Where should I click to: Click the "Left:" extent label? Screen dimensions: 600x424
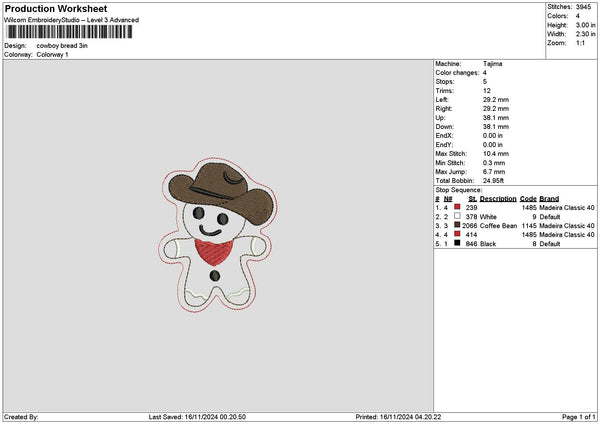tap(442, 99)
